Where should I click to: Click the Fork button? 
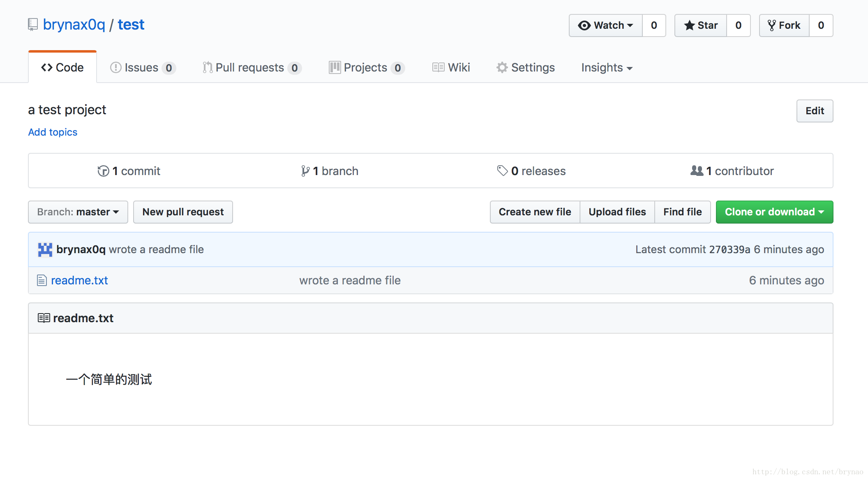click(x=784, y=25)
